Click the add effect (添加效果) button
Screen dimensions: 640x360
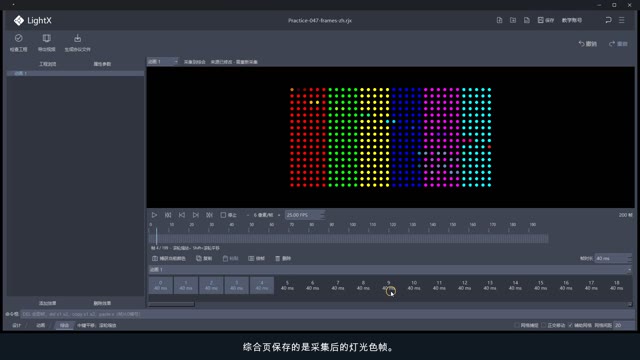(47, 303)
